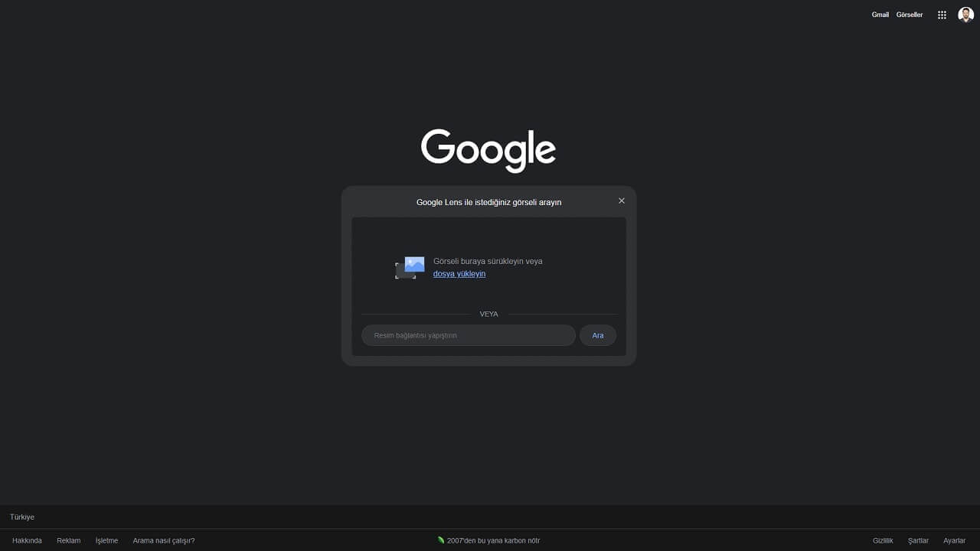Click the green carbon neutral leaf icon

[441, 540]
